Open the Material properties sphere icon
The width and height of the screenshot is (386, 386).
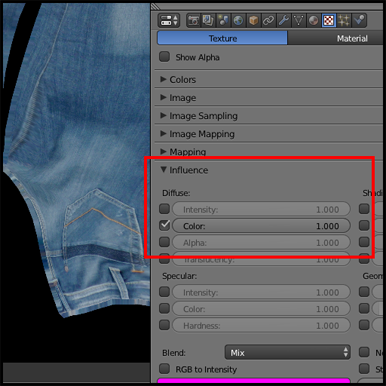[313, 21]
